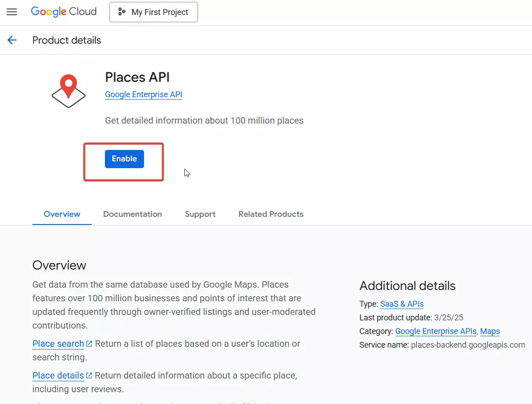
Task: Follow the Place details link
Action: click(58, 375)
